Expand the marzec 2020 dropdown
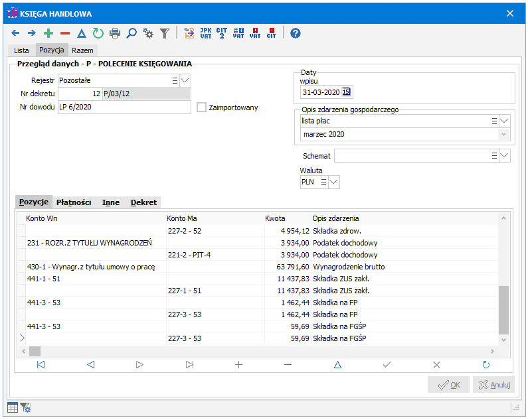Image resolution: width=528 pixels, height=420 pixels. 503,134
